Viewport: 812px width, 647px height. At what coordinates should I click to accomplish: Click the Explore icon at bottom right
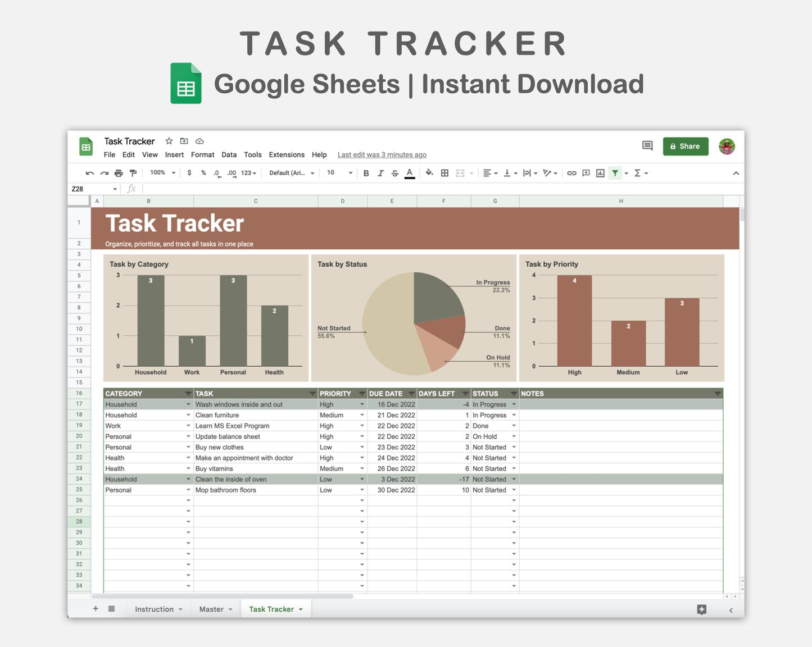click(701, 609)
